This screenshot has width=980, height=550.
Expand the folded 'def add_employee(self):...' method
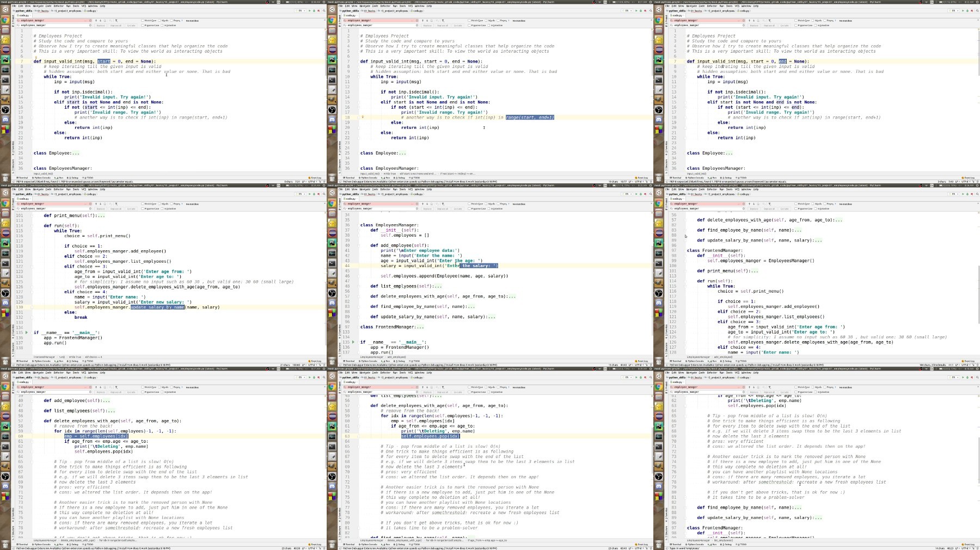tap(106, 400)
